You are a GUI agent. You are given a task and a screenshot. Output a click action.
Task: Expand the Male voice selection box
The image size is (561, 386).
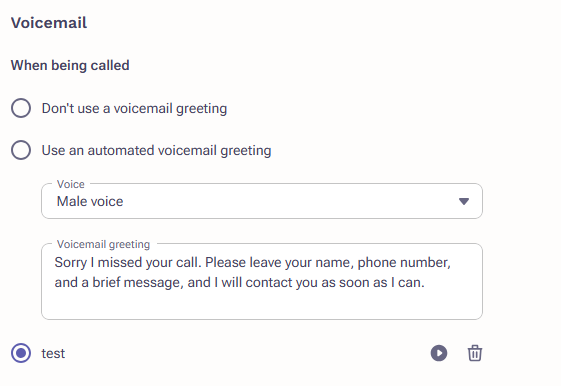(x=262, y=201)
